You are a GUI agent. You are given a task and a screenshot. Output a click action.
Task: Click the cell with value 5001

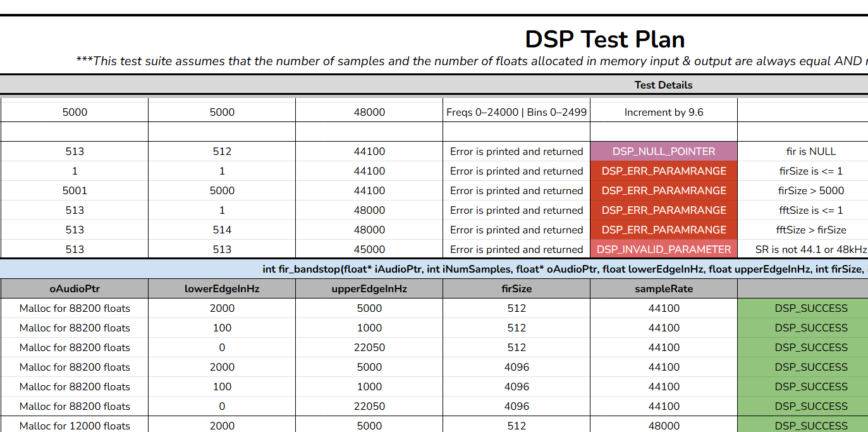coord(75,190)
